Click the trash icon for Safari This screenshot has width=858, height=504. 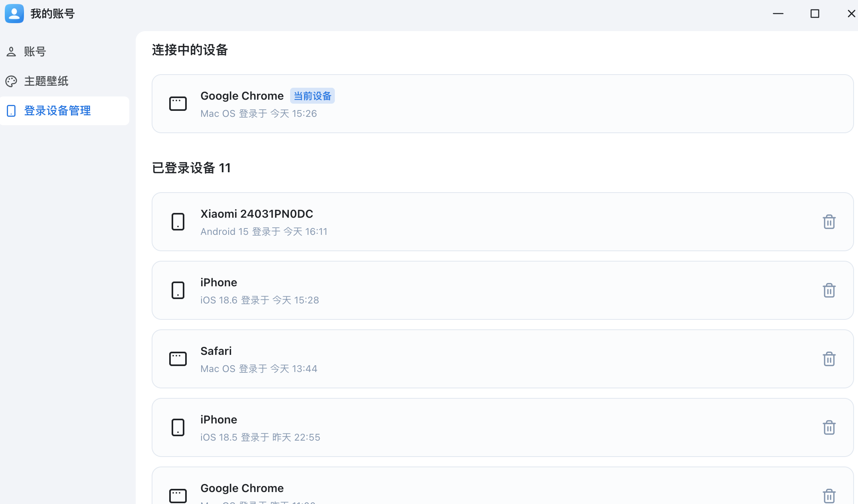[829, 359]
